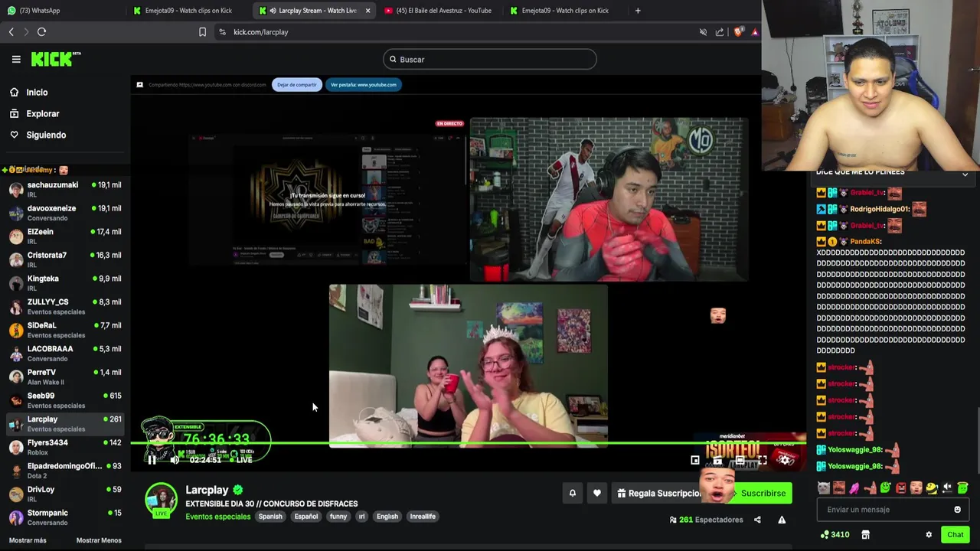Open Explorar in the sidebar
Screen dimensions: 980x551
(x=42, y=113)
